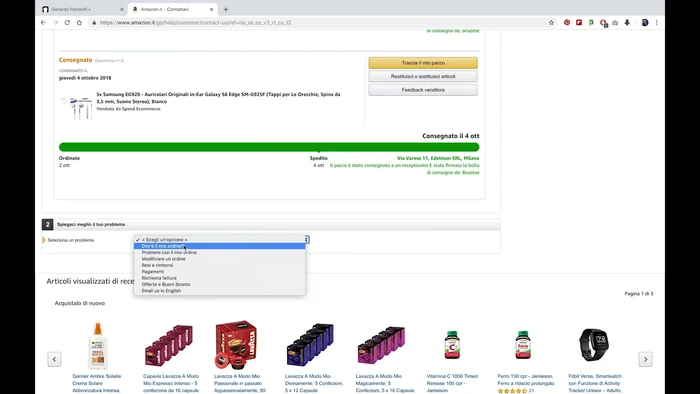The image size is (700, 394).
Task: Open the browser home page icon
Action: [x=79, y=22]
